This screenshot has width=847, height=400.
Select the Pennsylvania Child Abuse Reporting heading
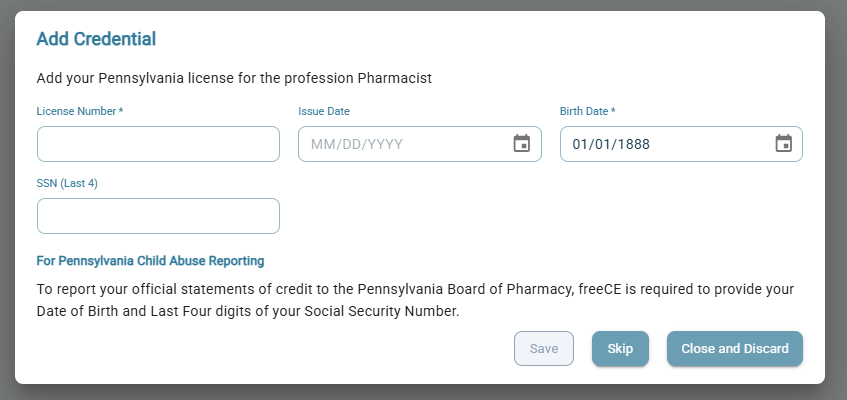pyautogui.click(x=150, y=261)
